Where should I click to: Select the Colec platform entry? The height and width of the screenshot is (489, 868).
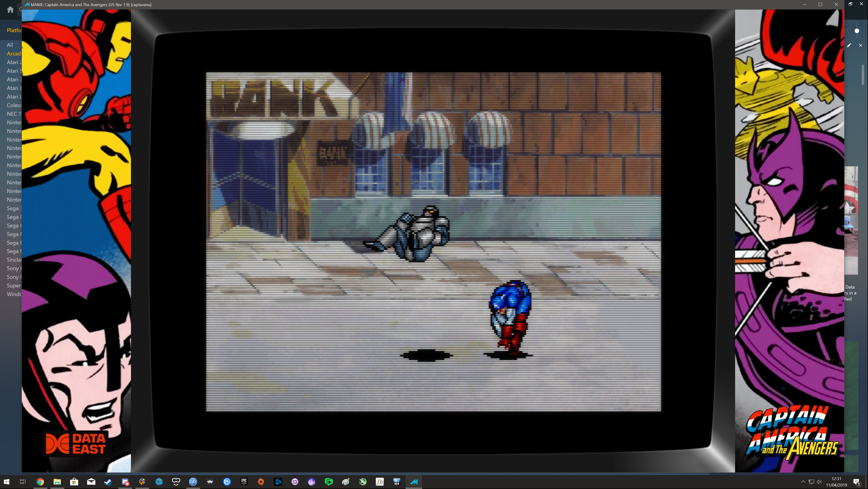pyautogui.click(x=14, y=105)
